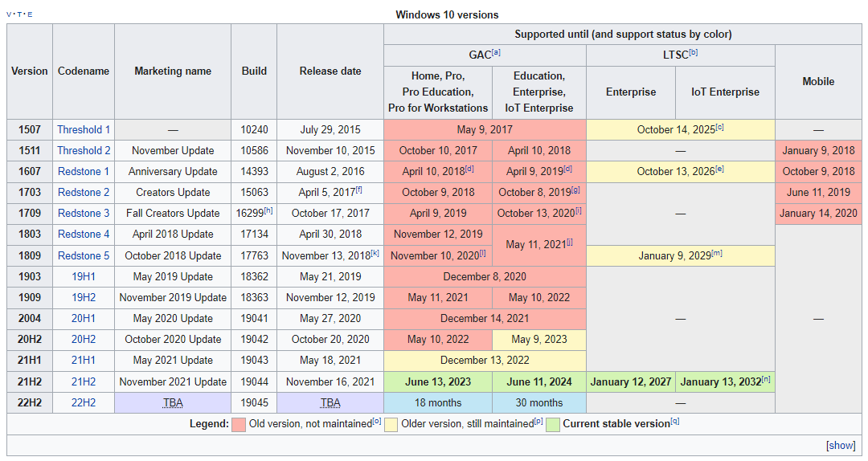Viewport: 868px width, 461px height.
Task: Expand the table notes with show
Action: pos(841,446)
